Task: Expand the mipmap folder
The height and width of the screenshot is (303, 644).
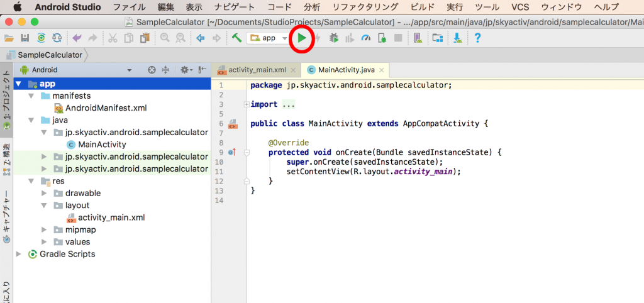Action: 45,229
